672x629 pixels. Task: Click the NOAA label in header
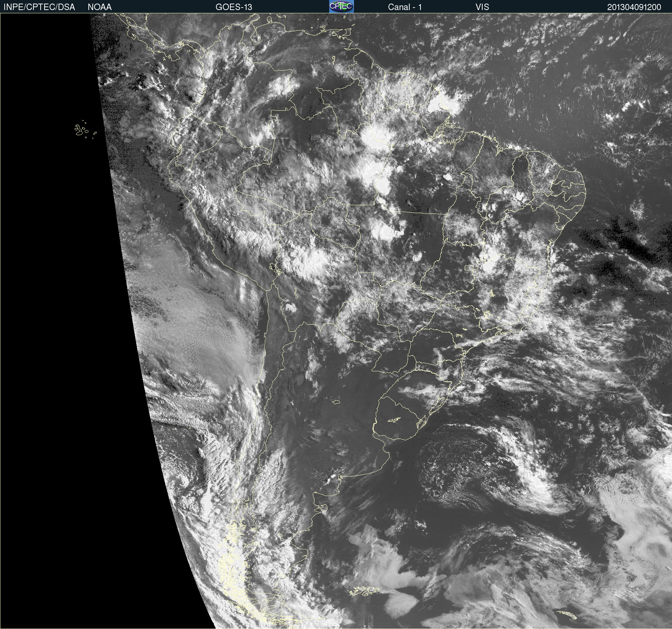pos(100,7)
